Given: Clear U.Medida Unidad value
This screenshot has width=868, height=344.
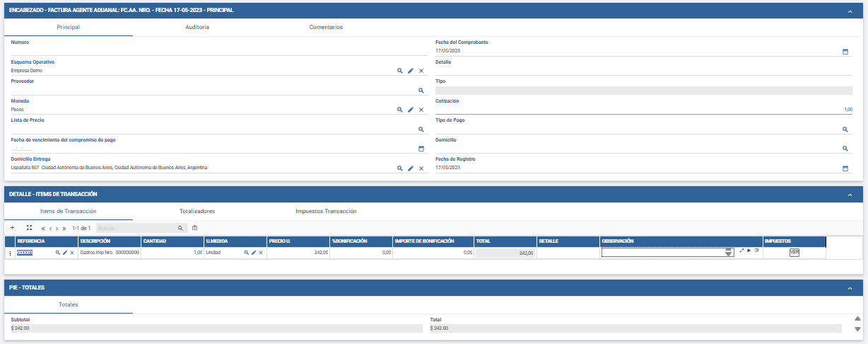Looking at the screenshot, I should pos(261,253).
